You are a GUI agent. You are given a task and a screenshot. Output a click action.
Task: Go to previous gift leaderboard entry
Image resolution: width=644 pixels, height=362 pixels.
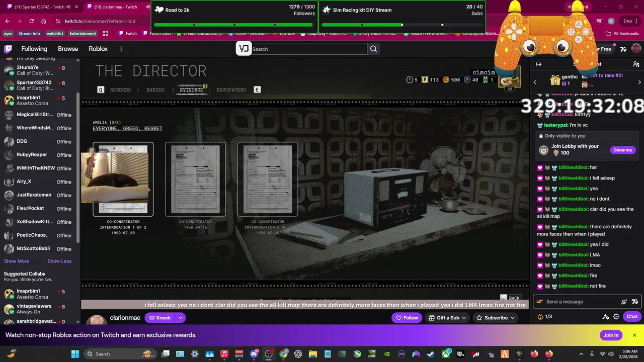[535, 82]
